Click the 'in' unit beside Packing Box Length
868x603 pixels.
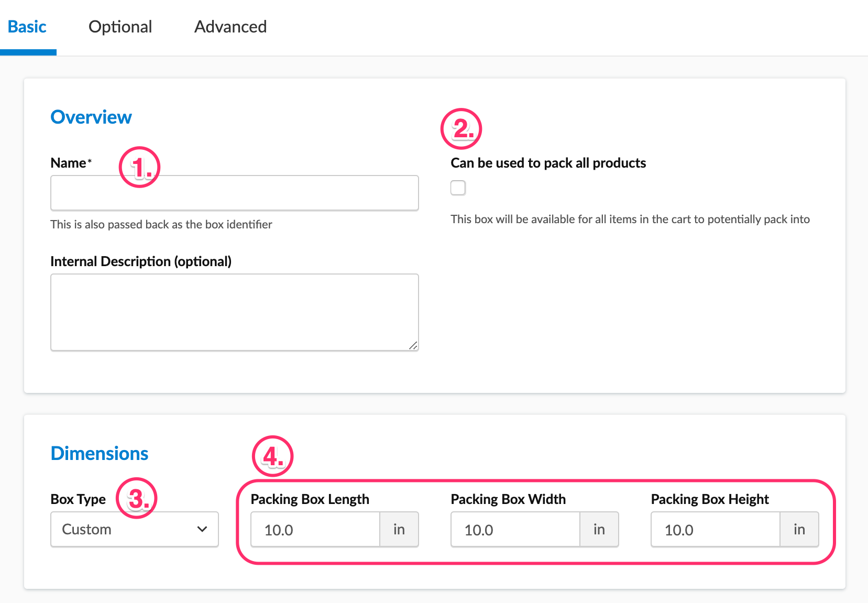coord(399,530)
